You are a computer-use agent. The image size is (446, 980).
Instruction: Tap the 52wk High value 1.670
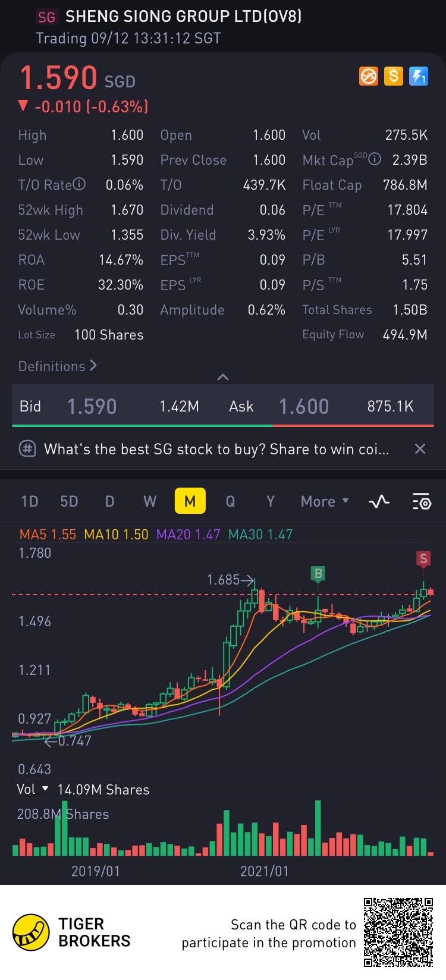coord(127,210)
